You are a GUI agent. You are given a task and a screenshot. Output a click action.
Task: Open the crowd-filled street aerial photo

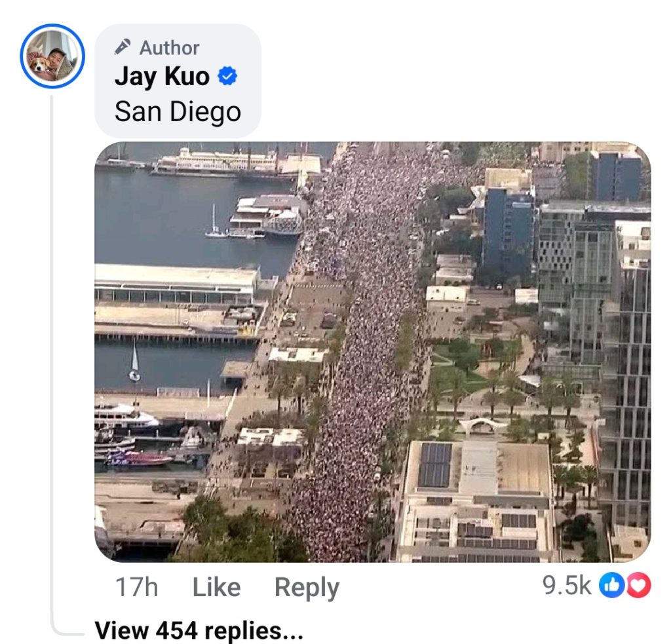coord(373,352)
